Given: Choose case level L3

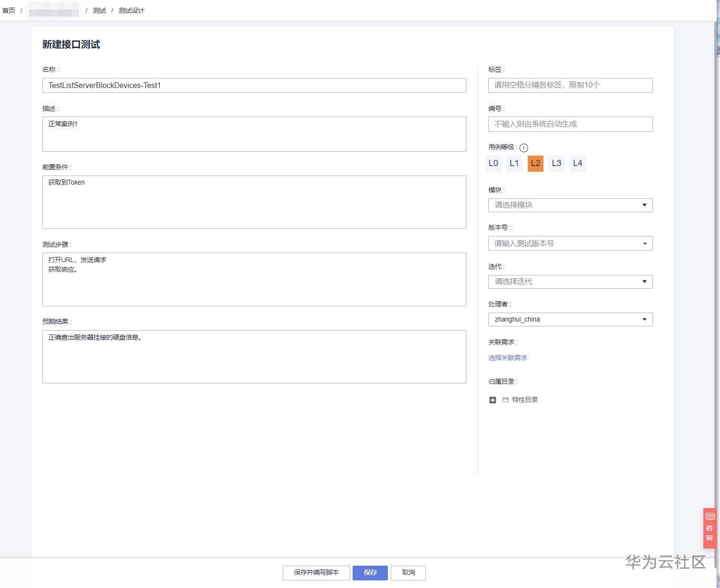Looking at the screenshot, I should [x=556, y=163].
